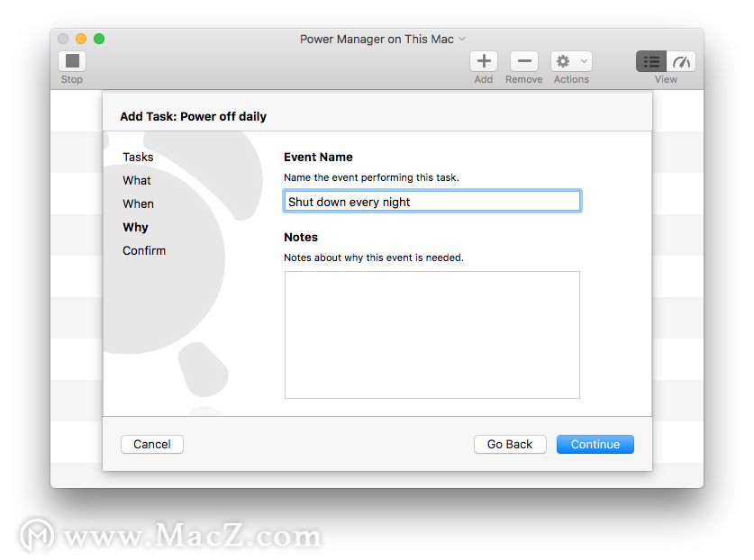The width and height of the screenshot is (754, 560).
Task: Click the Go Back button
Action: (510, 444)
